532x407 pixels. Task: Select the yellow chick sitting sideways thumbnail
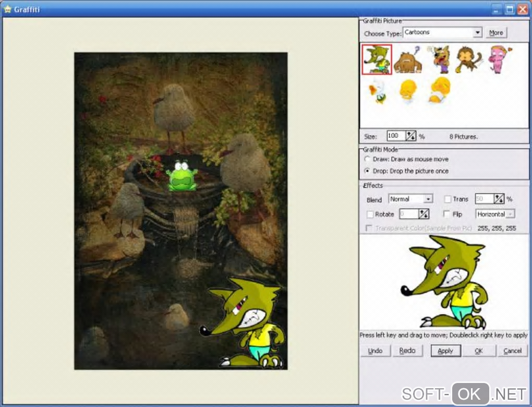pyautogui.click(x=439, y=90)
